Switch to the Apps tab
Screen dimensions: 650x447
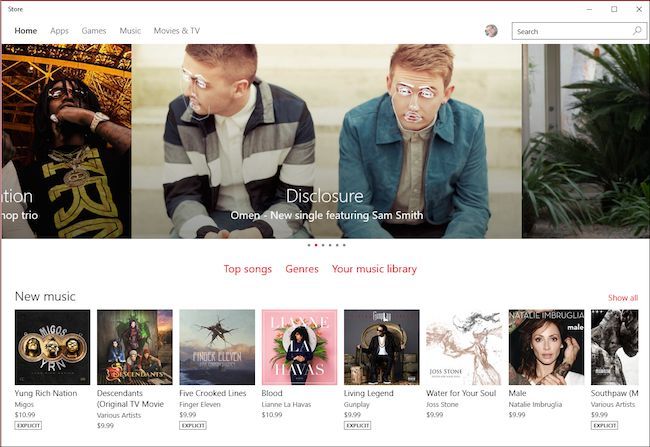click(x=59, y=31)
